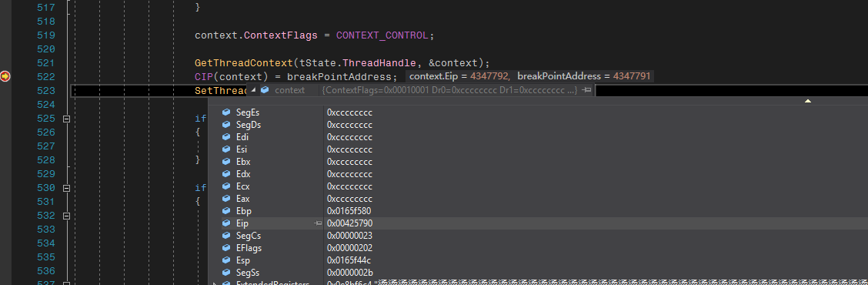Pin the Eip value to source
Screen dimensions: 868x285
coord(318,223)
